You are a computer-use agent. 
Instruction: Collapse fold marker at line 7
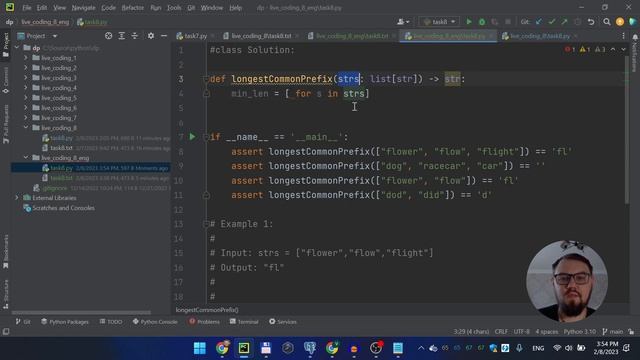tap(206, 137)
